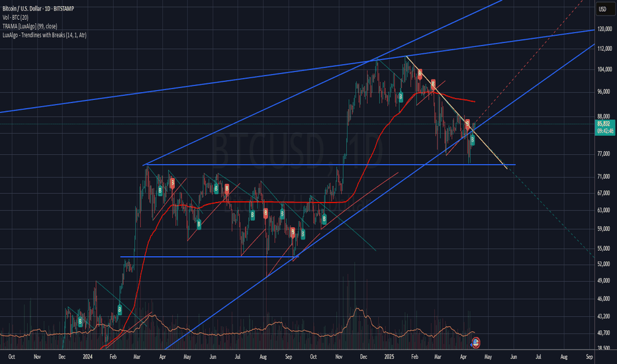Screen dimensions: 617x364
Task: Click the 52,000 price axis label
Action: (x=603, y=264)
